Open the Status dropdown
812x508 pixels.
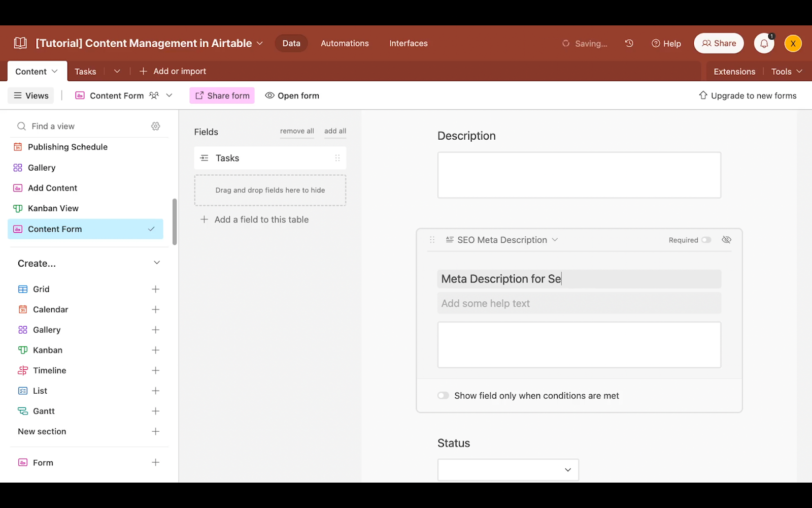pos(508,470)
